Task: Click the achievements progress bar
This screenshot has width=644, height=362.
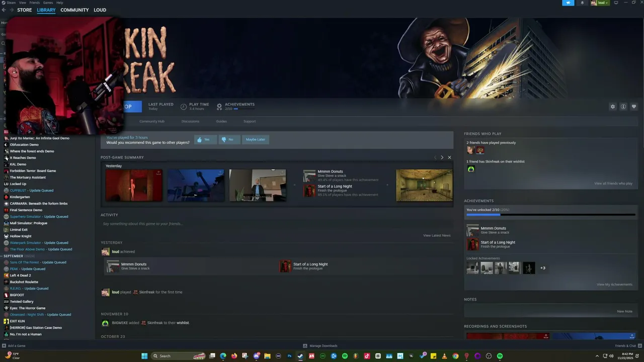Action: click(550, 215)
